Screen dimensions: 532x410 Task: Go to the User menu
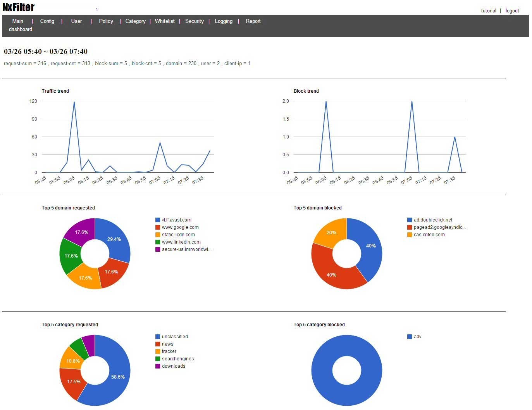tap(76, 21)
